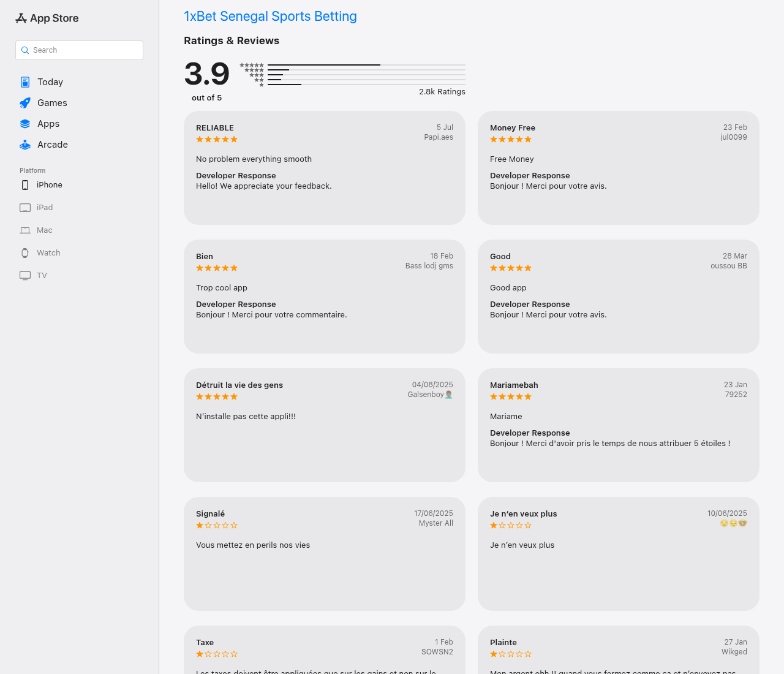Click reviewer name jul0099
The image size is (784, 674).
click(x=734, y=137)
